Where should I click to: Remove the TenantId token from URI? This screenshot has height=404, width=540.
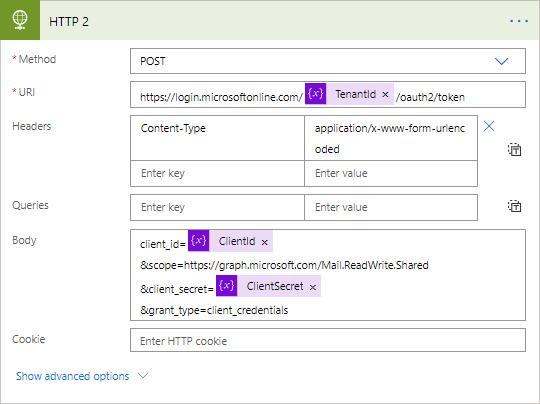pyautogui.click(x=385, y=94)
